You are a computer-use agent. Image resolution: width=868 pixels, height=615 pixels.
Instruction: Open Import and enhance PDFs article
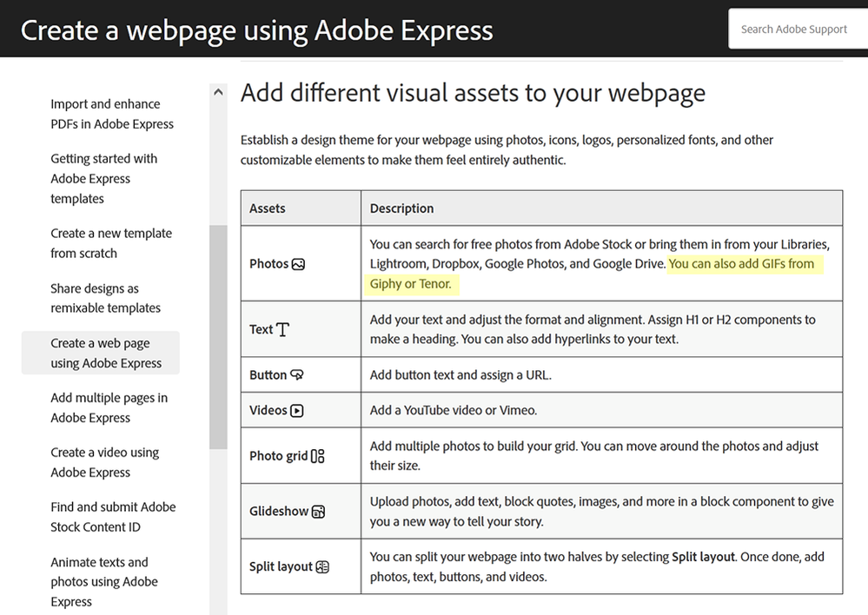(112, 114)
